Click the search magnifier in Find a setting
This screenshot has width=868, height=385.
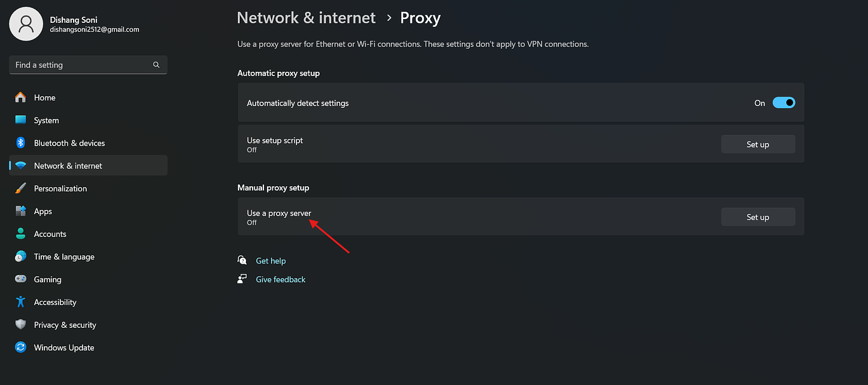[156, 64]
